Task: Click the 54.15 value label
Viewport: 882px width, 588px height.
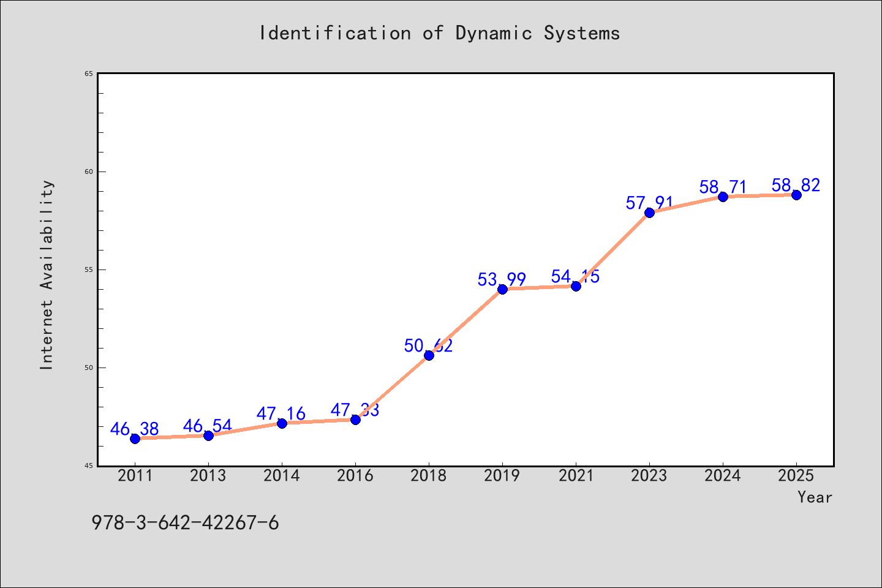Action: [576, 276]
